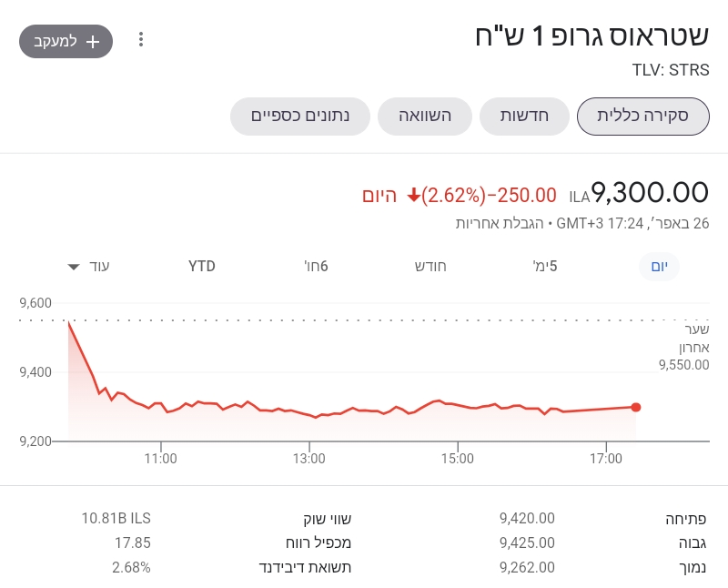The image size is (728, 588).
Task: Click the הגבלת אחריות disclaimer link
Action: pos(490,223)
